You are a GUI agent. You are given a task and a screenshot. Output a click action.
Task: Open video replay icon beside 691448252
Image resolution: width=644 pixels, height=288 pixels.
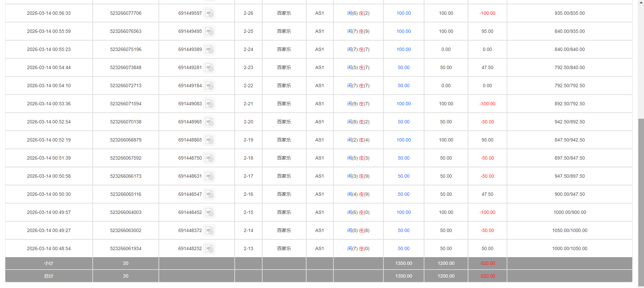pyautogui.click(x=209, y=249)
